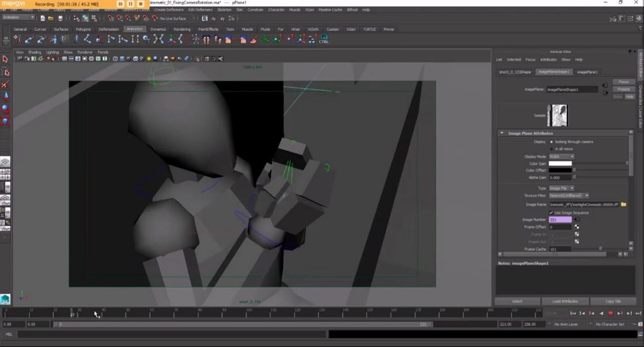The image size is (644, 347).
Task: Open the Texture Filter dropdown
Action: pyautogui.click(x=569, y=195)
